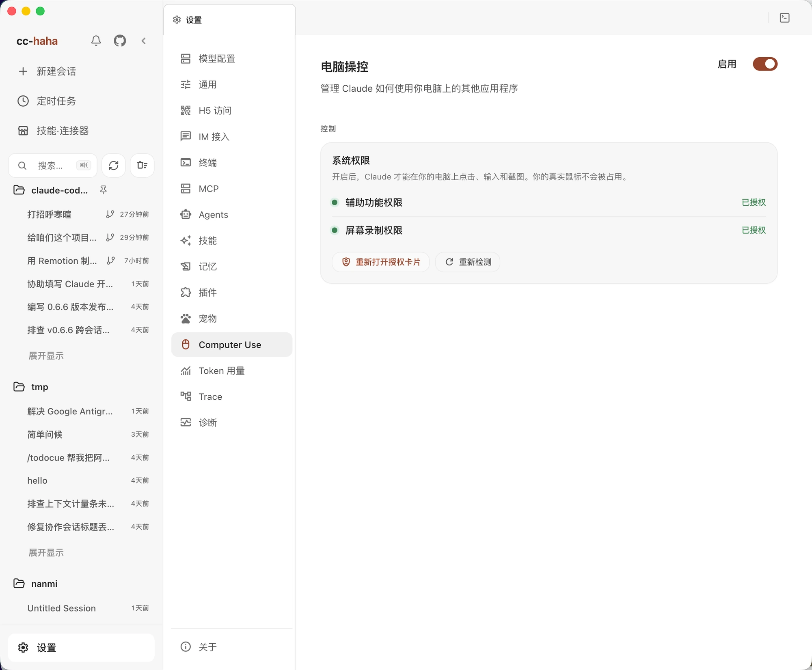Toggle the terminal panel icon at top right

click(784, 18)
